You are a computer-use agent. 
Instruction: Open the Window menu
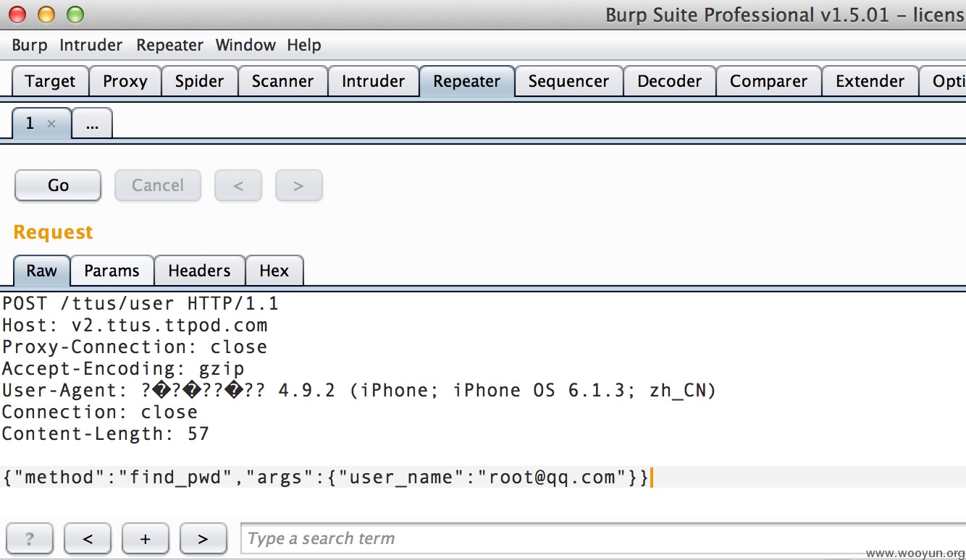coord(245,45)
